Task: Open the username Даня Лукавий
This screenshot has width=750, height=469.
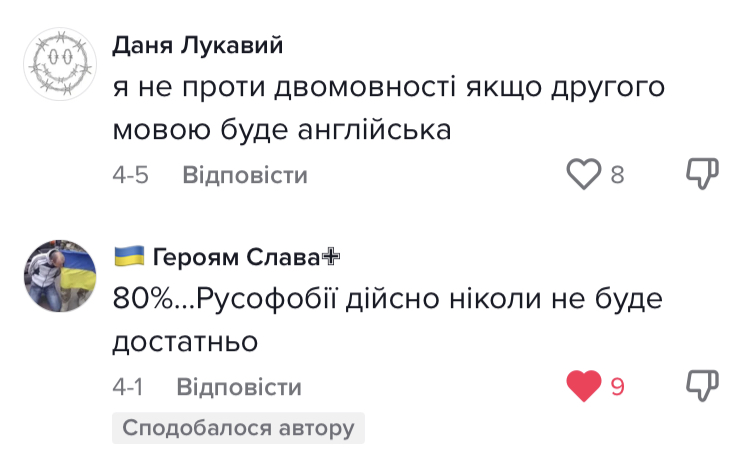Action: [x=198, y=45]
